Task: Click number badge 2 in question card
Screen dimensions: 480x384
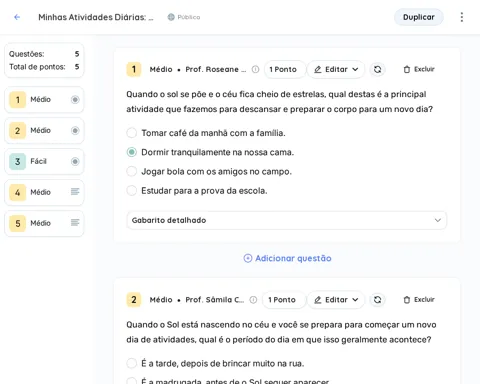Action: pos(134,300)
